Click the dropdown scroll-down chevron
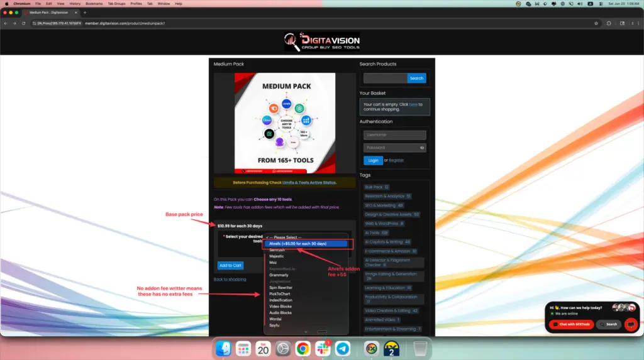This screenshot has height=360, width=644. coord(306,332)
